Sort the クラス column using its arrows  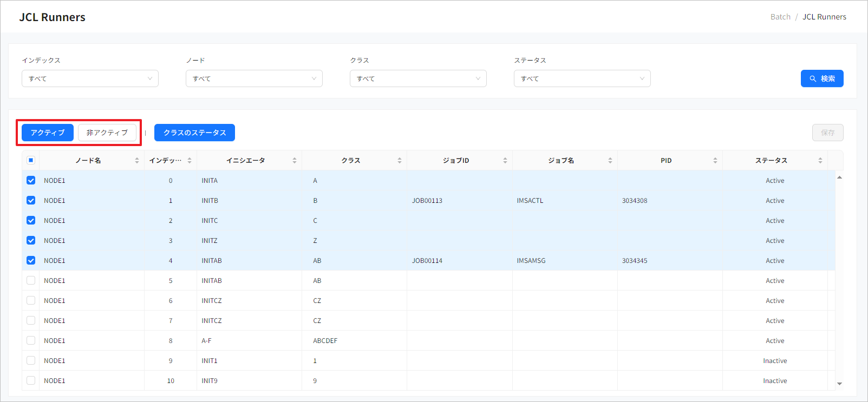400,161
